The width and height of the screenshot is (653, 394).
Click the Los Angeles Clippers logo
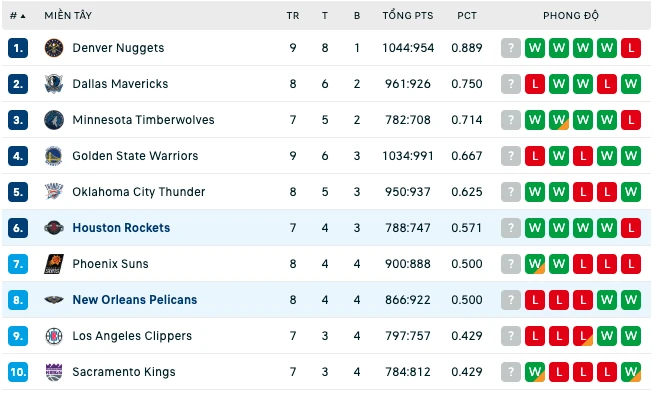[x=54, y=336]
